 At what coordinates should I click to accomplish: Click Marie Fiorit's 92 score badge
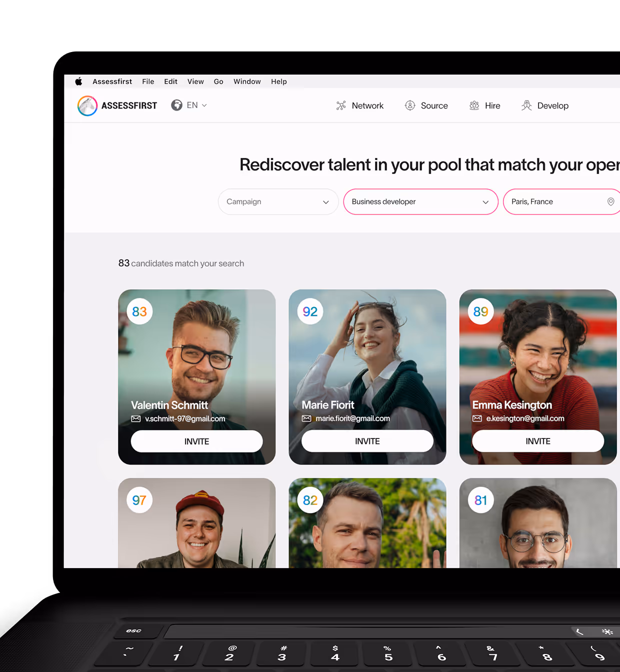pos(310,311)
